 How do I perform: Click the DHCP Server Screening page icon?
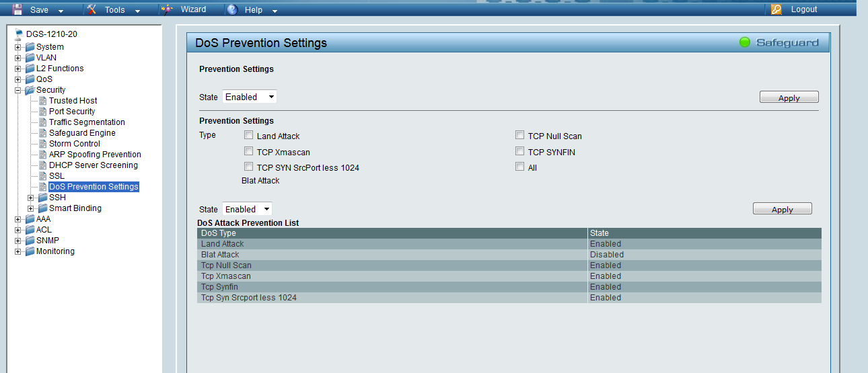click(x=42, y=165)
